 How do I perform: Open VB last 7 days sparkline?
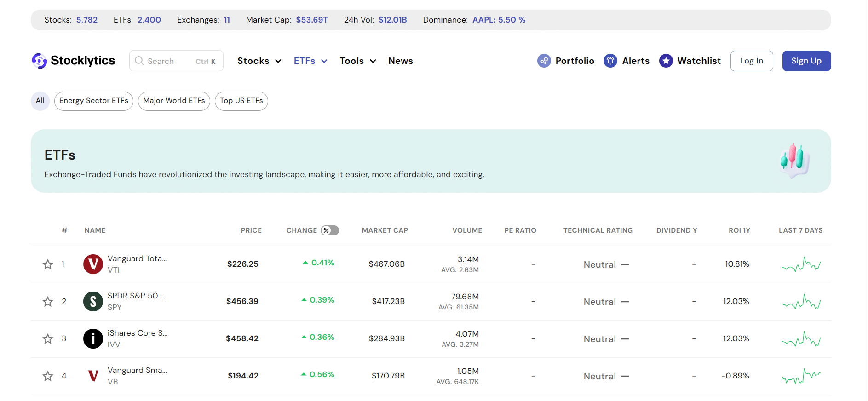pos(801,376)
